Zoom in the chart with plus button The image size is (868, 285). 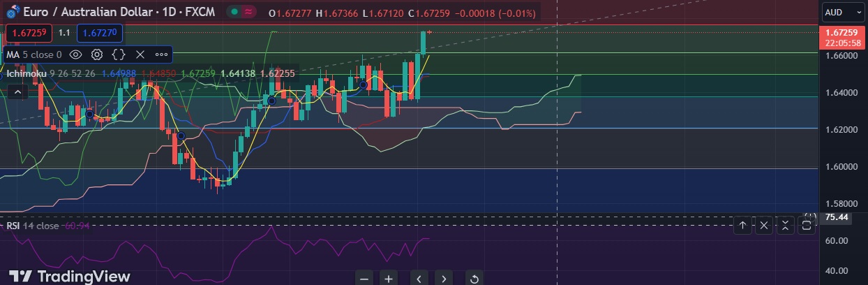click(389, 279)
